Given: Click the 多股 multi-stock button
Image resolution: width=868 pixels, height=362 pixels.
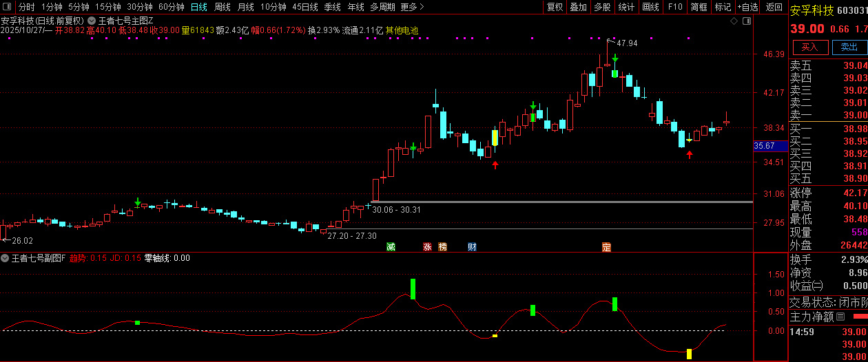Looking at the screenshot, I should click(602, 7).
